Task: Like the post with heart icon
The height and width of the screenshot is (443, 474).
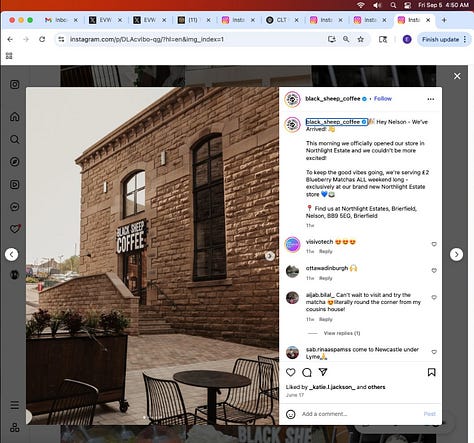Action: tap(291, 372)
